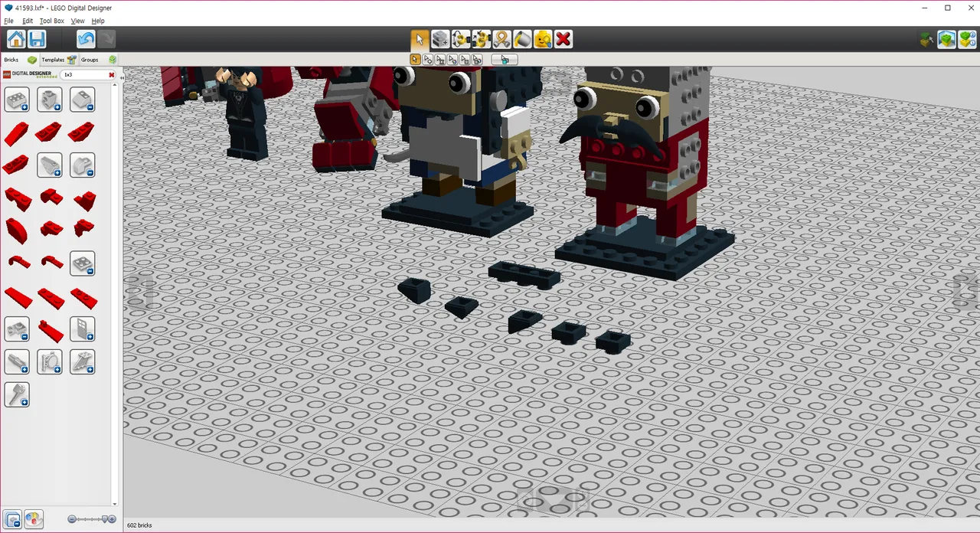This screenshot has height=533, width=980.
Task: Pick the Flex tool
Action: 501,39
